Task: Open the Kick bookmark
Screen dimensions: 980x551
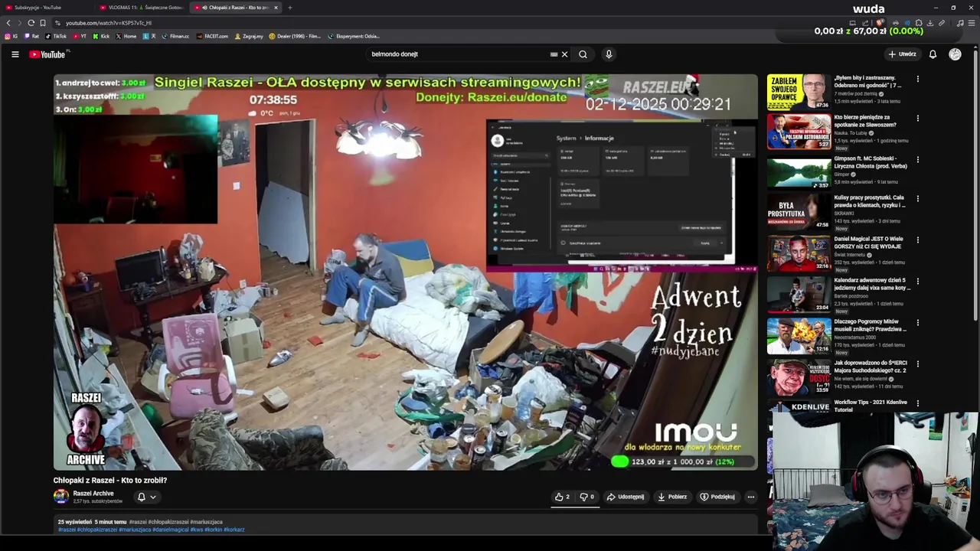Action: (x=101, y=36)
